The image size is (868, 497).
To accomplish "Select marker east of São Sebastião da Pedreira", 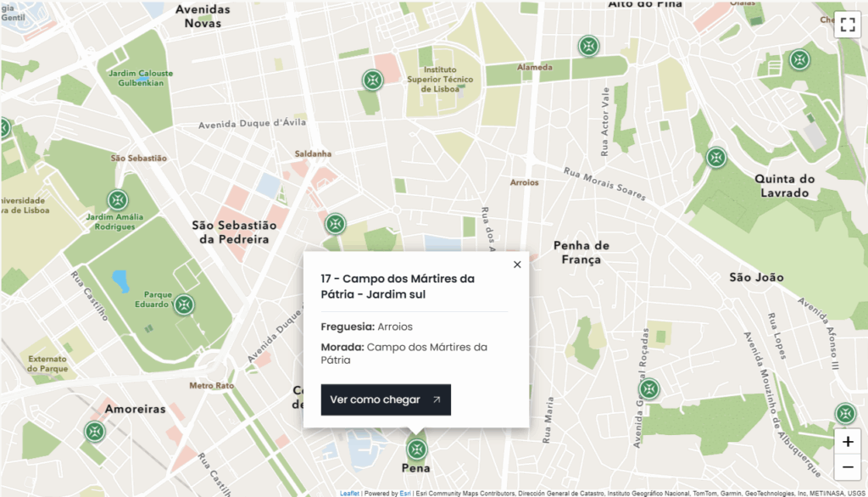I will (x=336, y=224).
